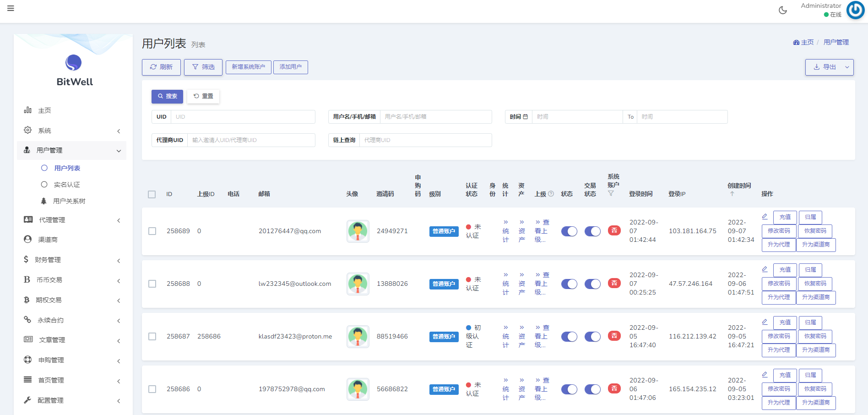868x415 pixels.
Task: Click the 添加用户 button
Action: 291,67
